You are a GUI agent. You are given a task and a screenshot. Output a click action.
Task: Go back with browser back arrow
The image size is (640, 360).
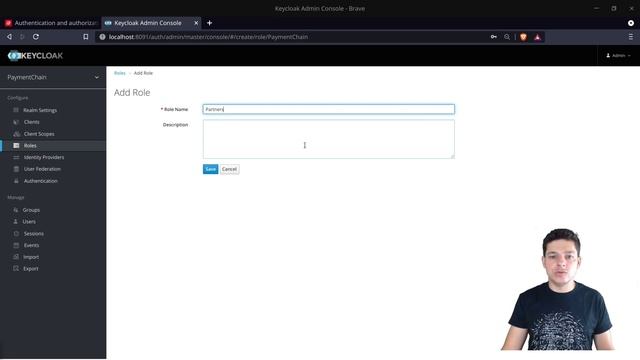tap(9, 37)
